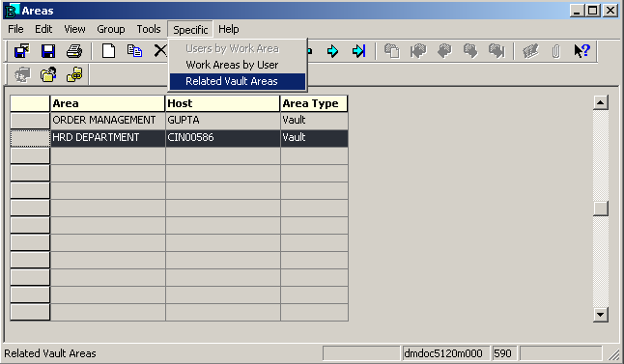Sort by the Area column header
Screen dimensions: 624x364
(x=107, y=103)
